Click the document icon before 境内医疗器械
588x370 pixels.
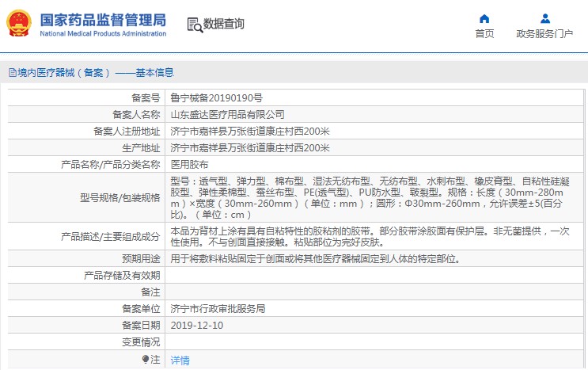[x=13, y=72]
